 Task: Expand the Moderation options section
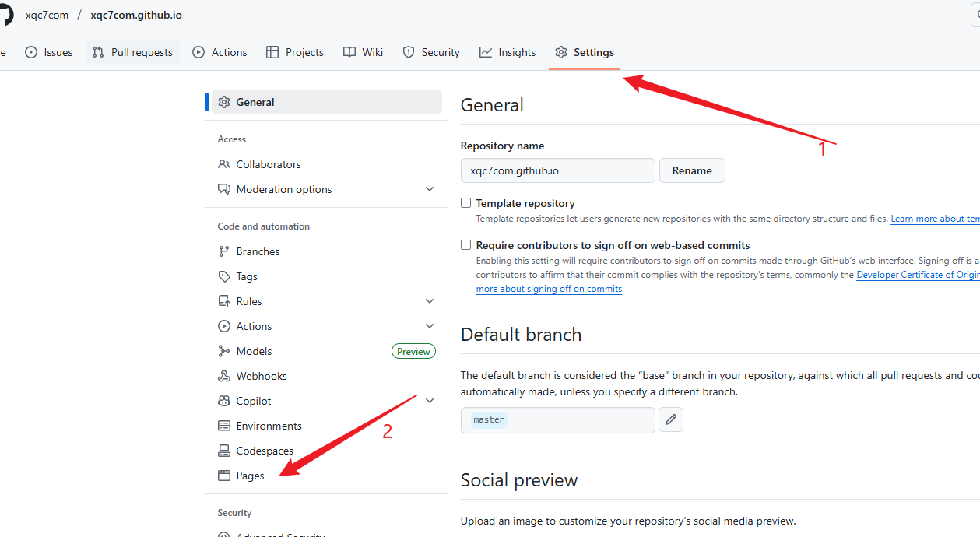430,189
